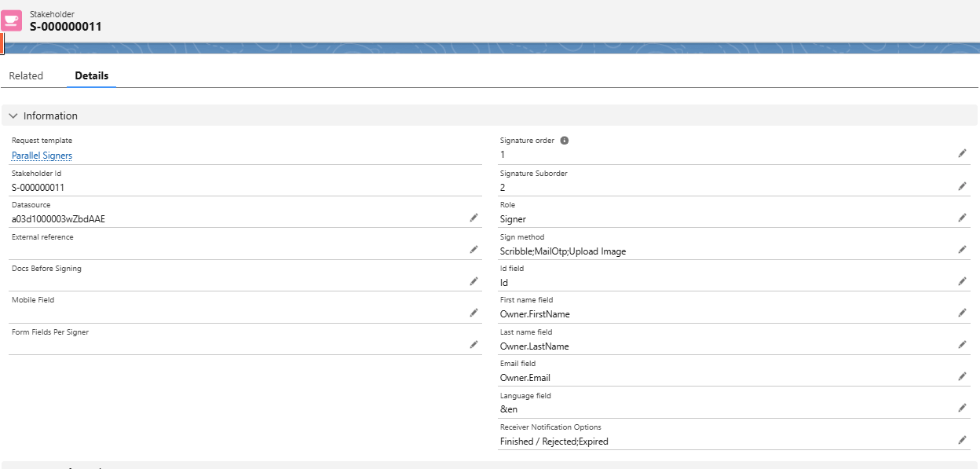Viewport: 980px width, 469px height.
Task: Collapse the Information section
Action: click(13, 115)
